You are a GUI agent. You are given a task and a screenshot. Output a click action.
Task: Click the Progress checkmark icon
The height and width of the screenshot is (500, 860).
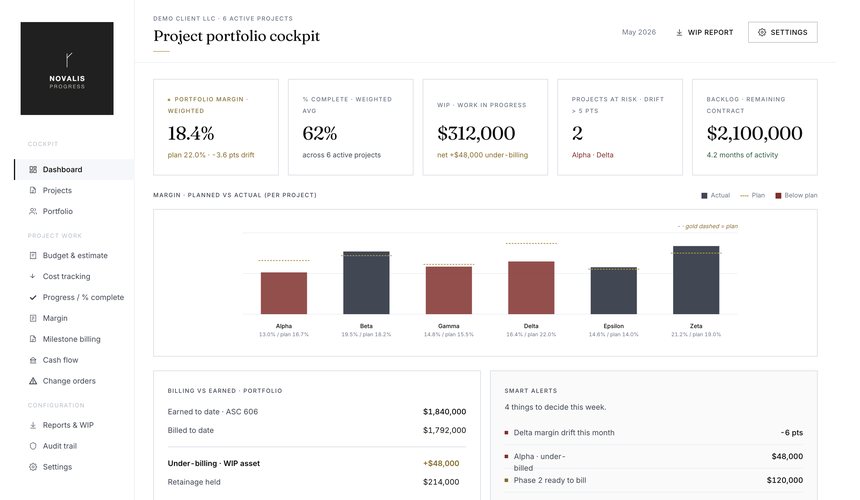(33, 297)
